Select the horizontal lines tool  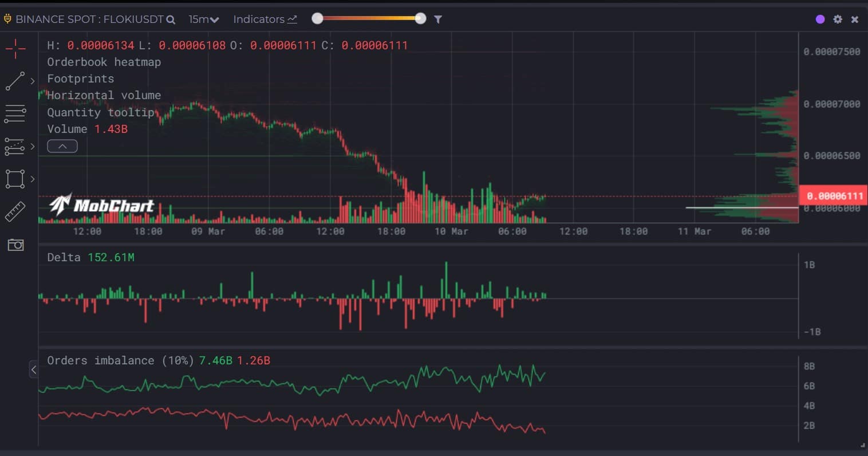click(15, 114)
